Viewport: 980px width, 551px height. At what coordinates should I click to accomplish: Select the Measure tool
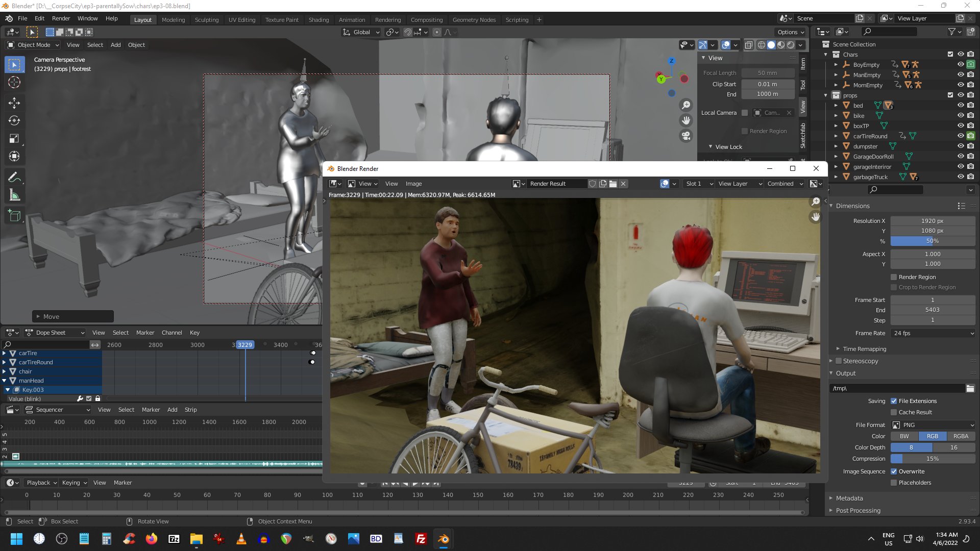pos(14,195)
